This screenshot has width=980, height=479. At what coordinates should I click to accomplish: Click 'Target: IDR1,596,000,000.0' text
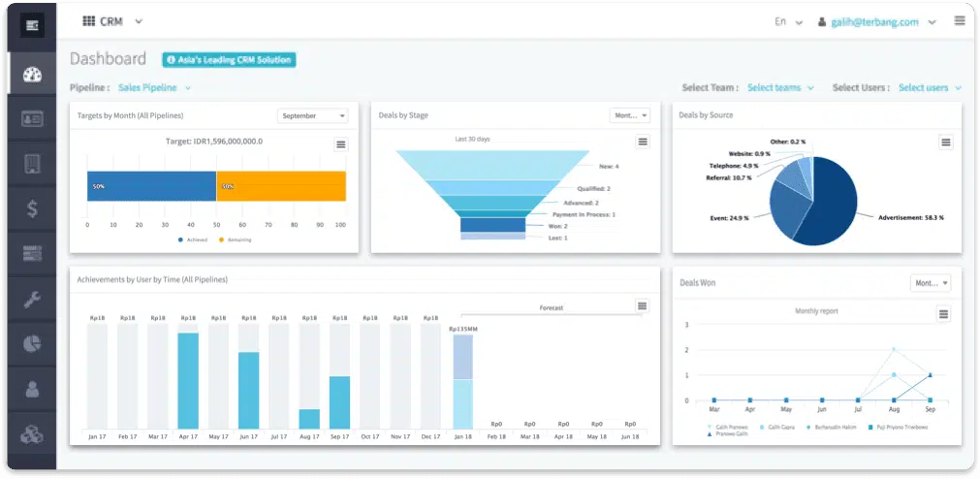pyautogui.click(x=216, y=142)
